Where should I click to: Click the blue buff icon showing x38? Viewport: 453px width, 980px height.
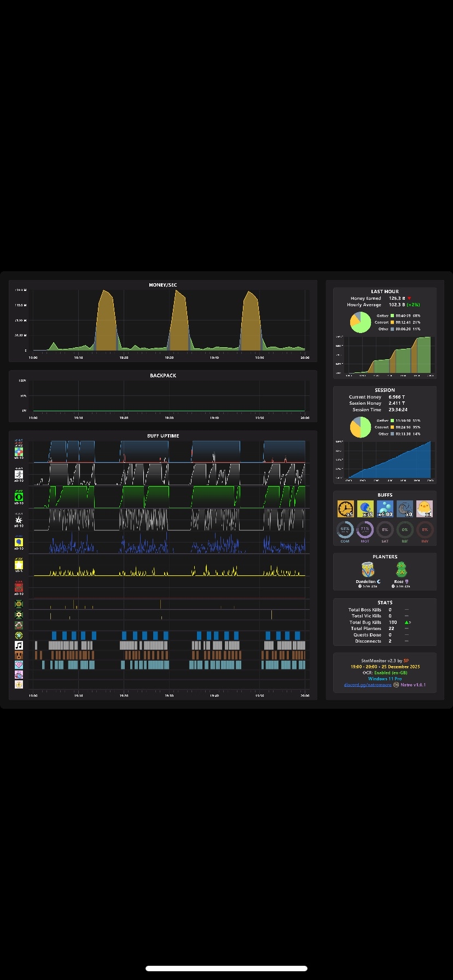(365, 509)
